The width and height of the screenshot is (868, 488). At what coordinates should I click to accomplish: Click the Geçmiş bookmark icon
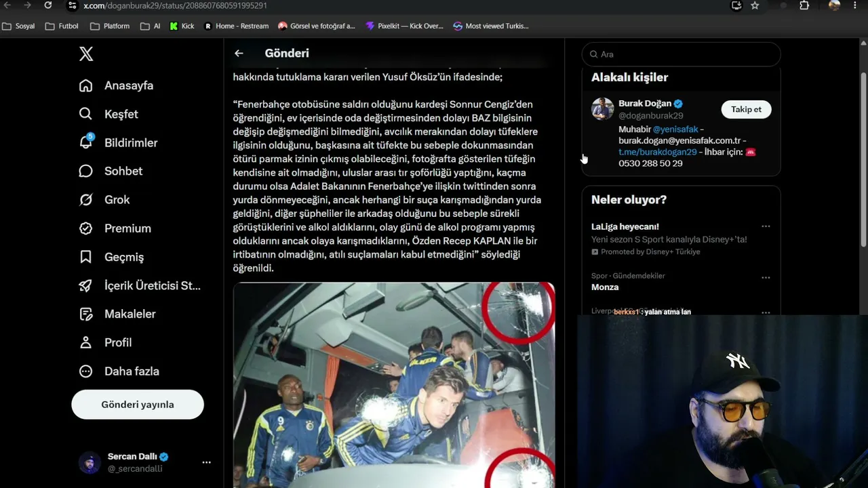pyautogui.click(x=85, y=257)
